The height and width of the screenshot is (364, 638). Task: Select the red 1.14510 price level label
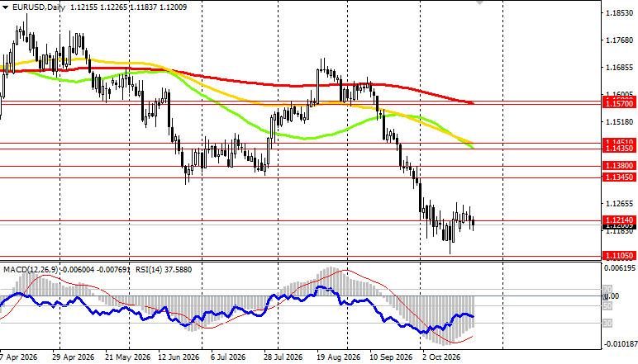click(x=619, y=142)
